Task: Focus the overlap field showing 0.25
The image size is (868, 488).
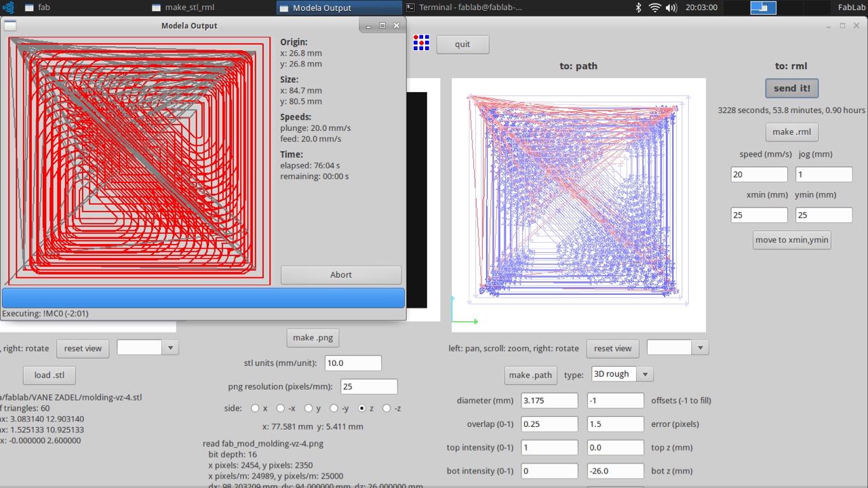Action: pos(549,424)
